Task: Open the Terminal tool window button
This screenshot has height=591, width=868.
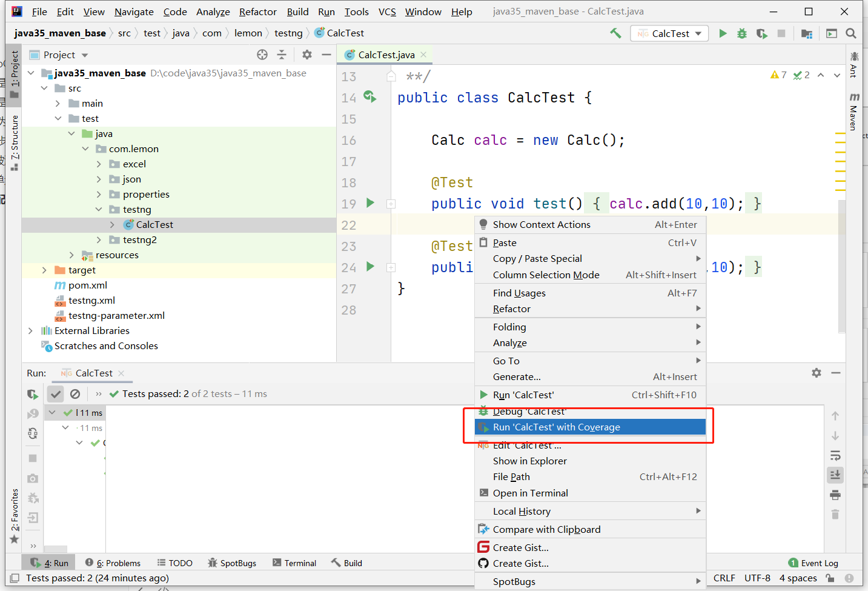Action: (x=294, y=563)
